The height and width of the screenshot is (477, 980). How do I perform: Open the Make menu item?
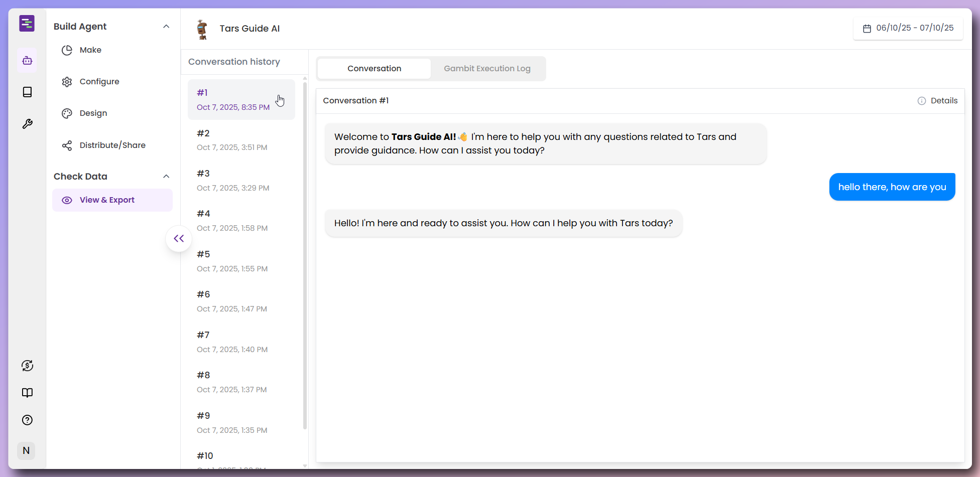click(x=112, y=50)
